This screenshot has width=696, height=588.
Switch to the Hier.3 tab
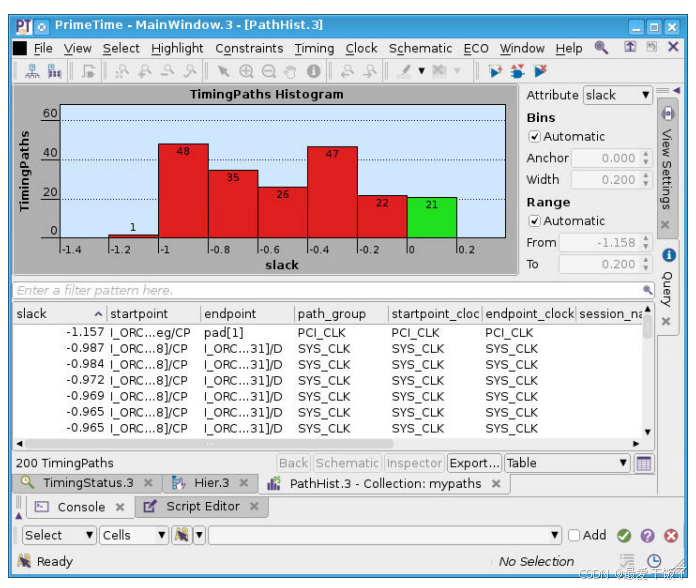click(x=211, y=483)
